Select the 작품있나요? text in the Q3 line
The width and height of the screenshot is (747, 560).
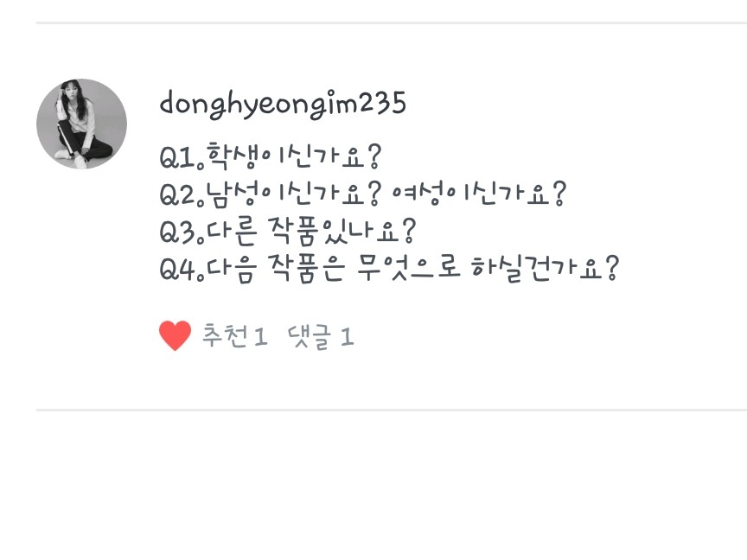[342, 231]
